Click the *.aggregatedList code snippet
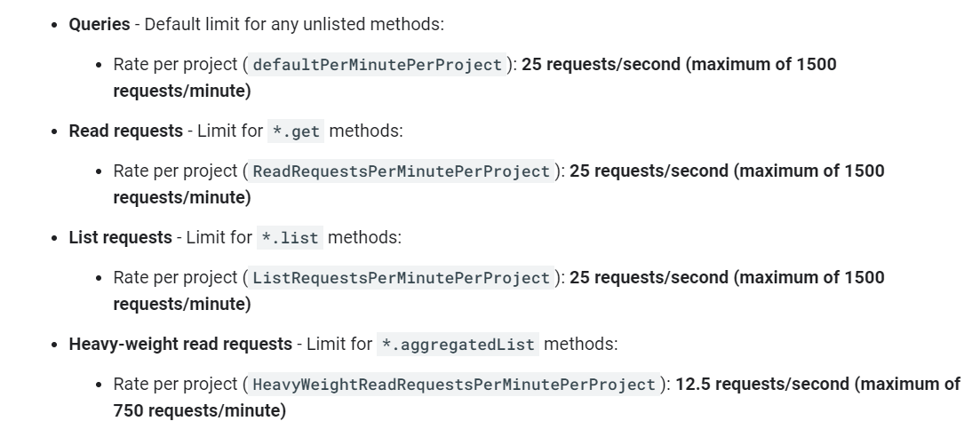This screenshot has height=437, width=980. click(458, 345)
